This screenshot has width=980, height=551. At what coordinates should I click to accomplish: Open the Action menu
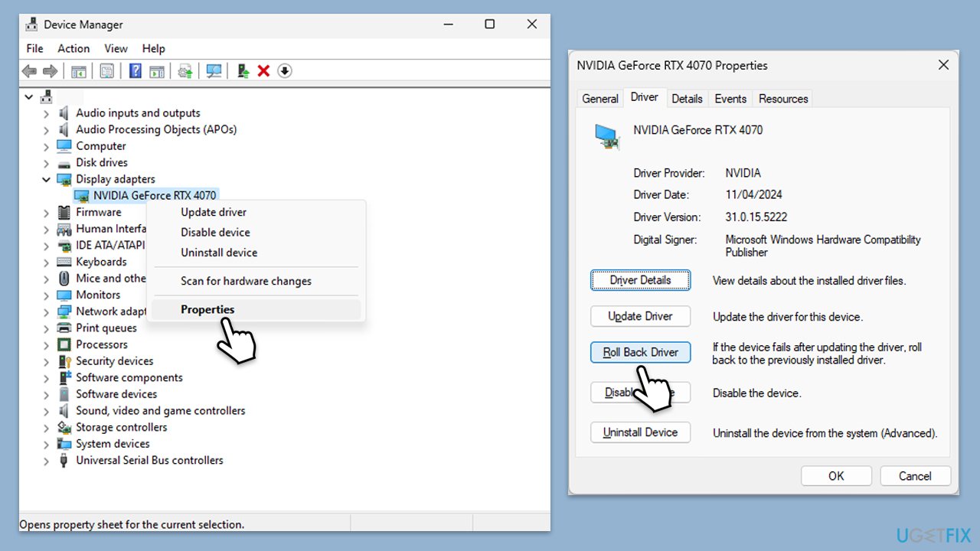pos(73,48)
